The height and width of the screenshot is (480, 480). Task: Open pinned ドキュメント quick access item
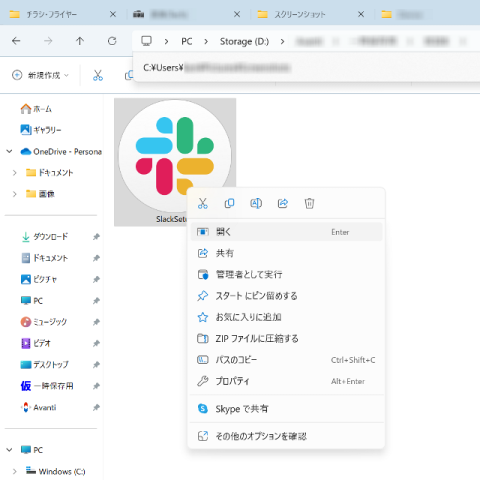click(x=44, y=258)
